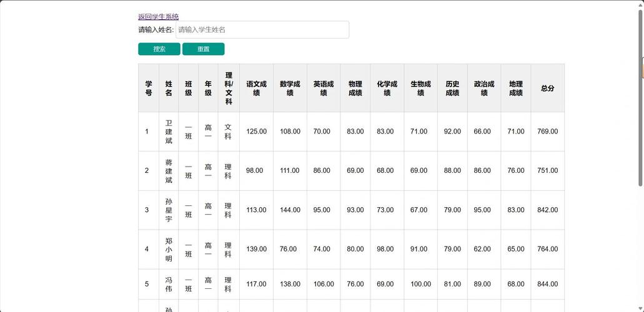Click 卫建斌's 数学 score 108.00
This screenshot has width=644, height=312.
(290, 132)
